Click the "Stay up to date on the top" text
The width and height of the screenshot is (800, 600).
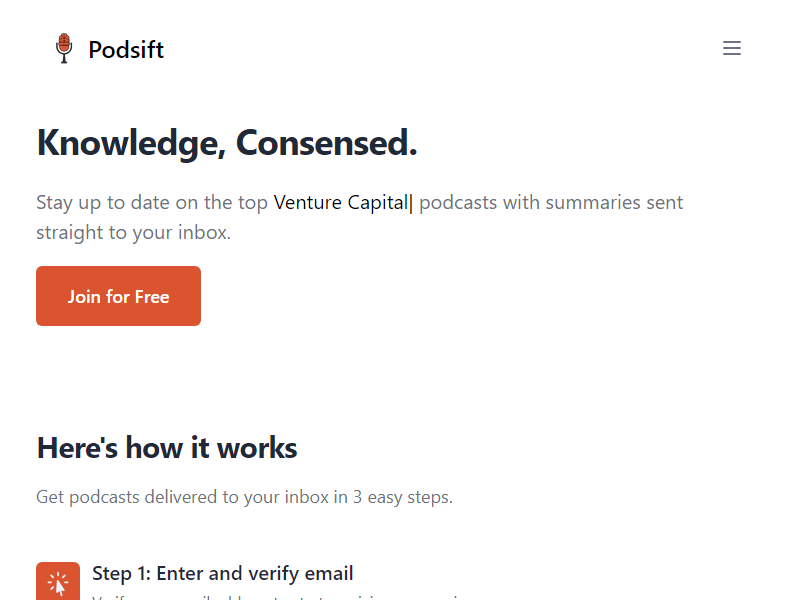(x=152, y=202)
